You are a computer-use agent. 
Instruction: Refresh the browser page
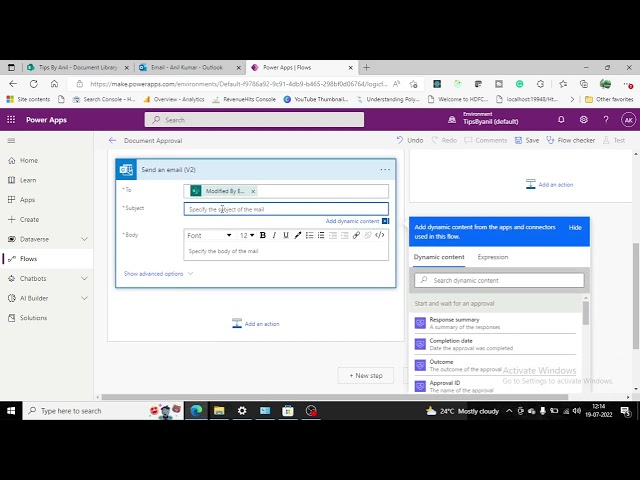pyautogui.click(x=33, y=84)
